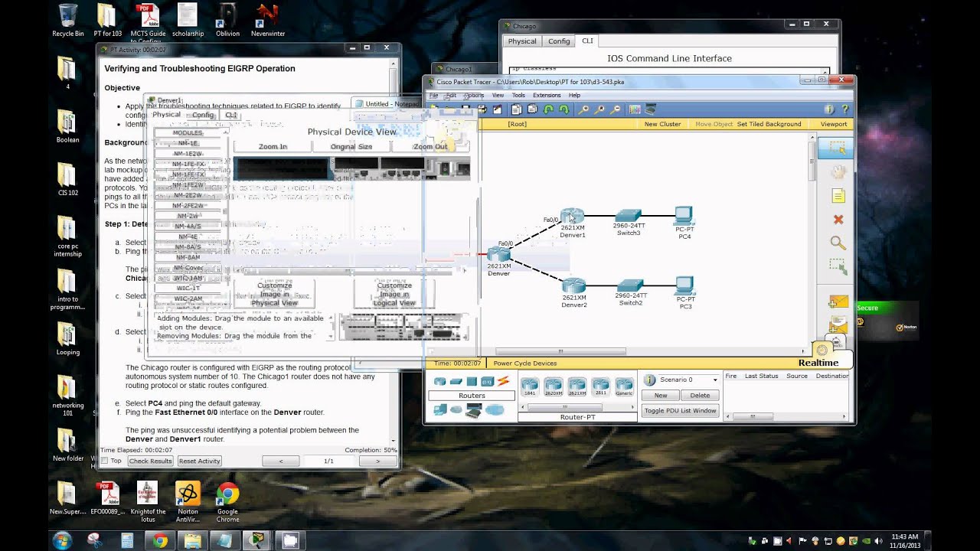The image size is (980, 551).
Task: Click the Reset Activity button
Action: pos(199,461)
